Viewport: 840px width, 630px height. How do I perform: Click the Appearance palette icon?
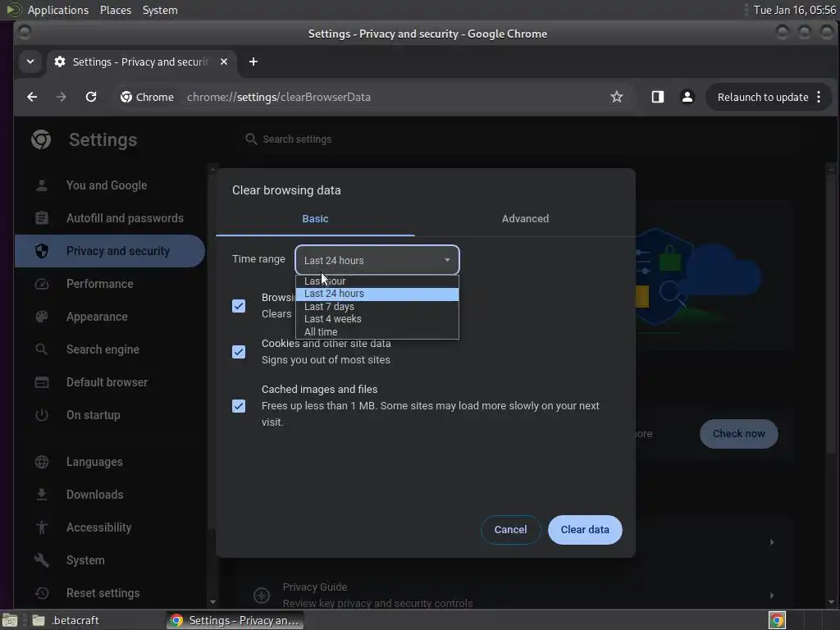(42, 317)
